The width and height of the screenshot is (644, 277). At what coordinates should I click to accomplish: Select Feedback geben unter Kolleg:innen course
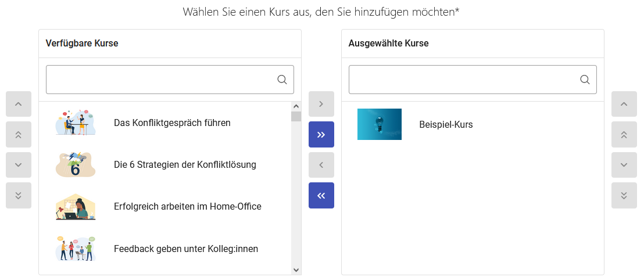(185, 249)
